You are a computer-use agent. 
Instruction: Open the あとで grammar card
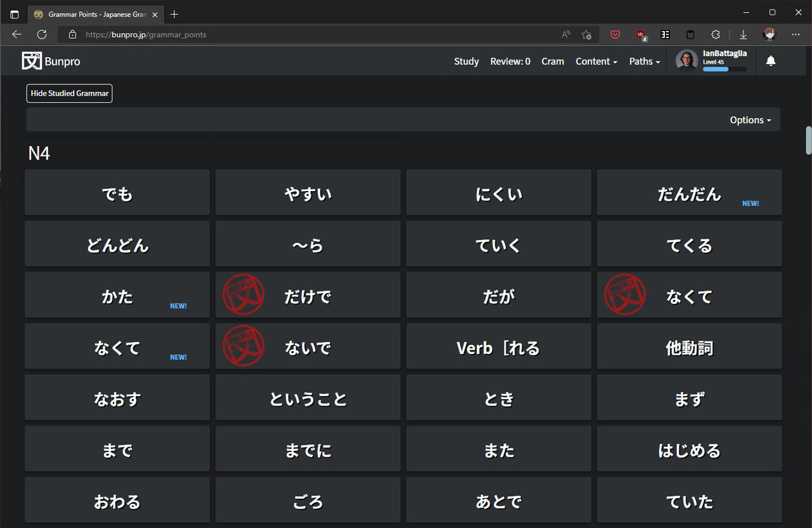point(499,501)
